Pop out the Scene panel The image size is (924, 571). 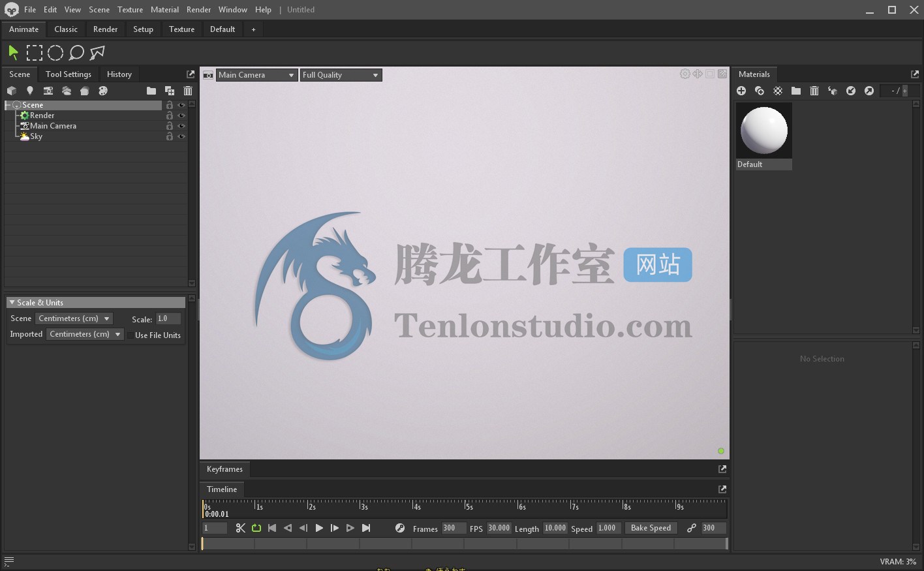[x=191, y=74]
